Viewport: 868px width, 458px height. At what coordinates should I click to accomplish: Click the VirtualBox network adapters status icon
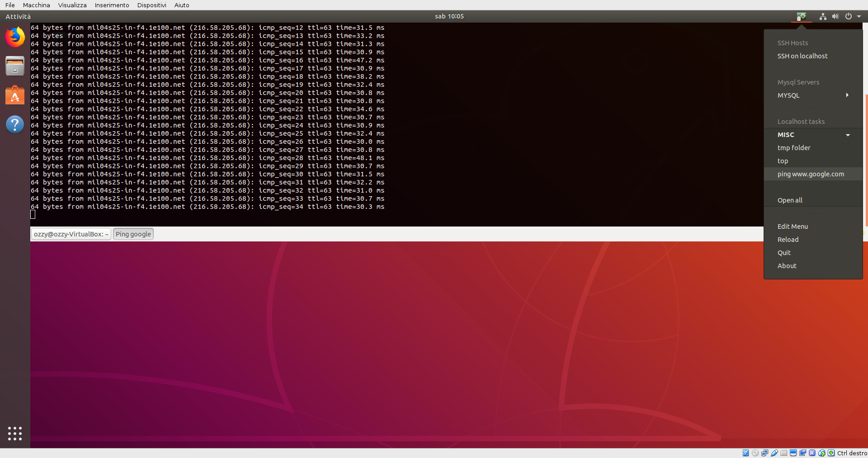tap(765, 453)
